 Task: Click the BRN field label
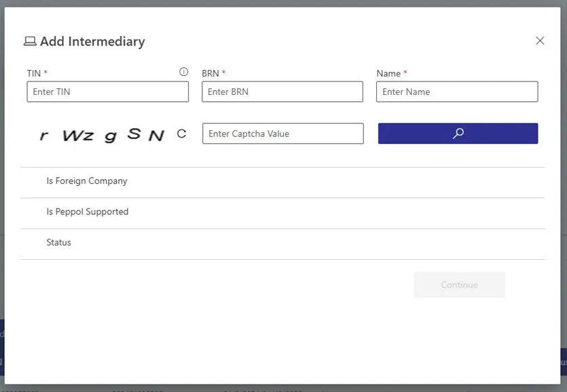(x=210, y=73)
